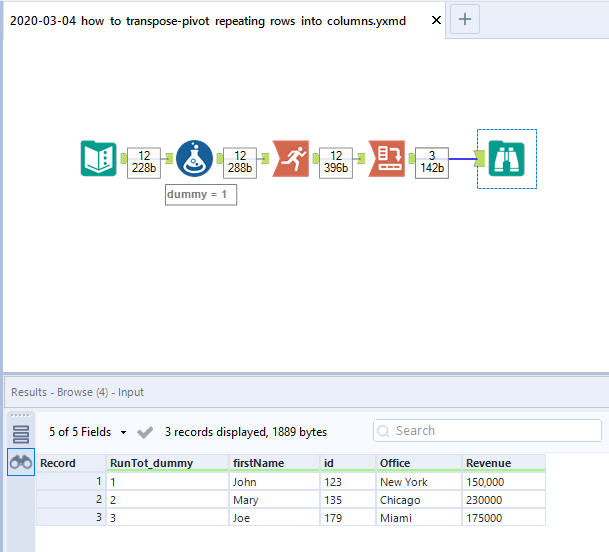The width and height of the screenshot is (609, 552).
Task: Select the Running Total tool icon
Action: pyautogui.click(x=291, y=158)
